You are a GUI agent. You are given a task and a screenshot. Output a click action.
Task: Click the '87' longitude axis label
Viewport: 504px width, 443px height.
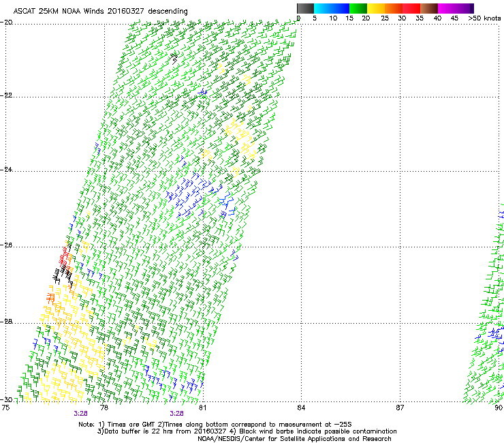pos(400,408)
